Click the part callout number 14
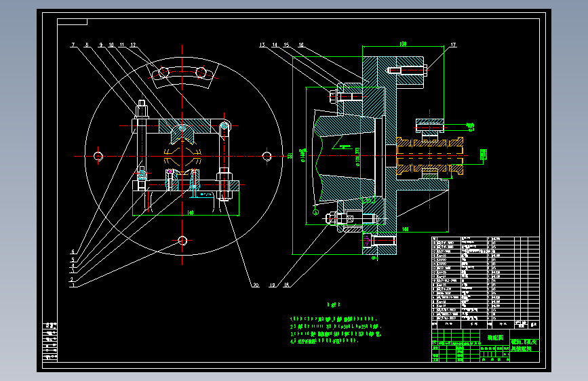588x381 pixels. coord(275,45)
